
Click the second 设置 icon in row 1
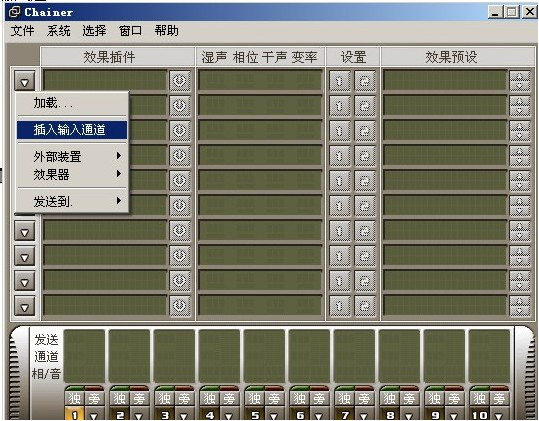365,81
